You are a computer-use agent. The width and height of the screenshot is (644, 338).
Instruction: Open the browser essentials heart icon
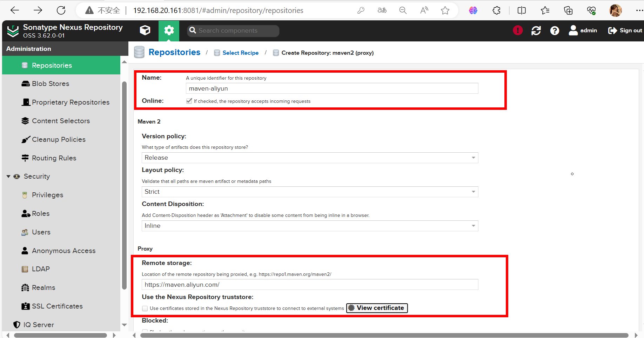pyautogui.click(x=591, y=11)
